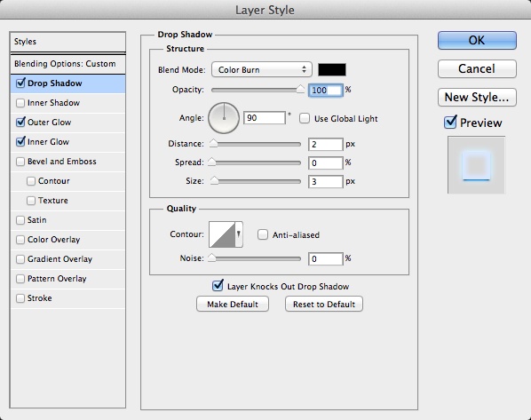Toggle the Preview checkbox
The height and width of the screenshot is (420, 531).
point(450,123)
